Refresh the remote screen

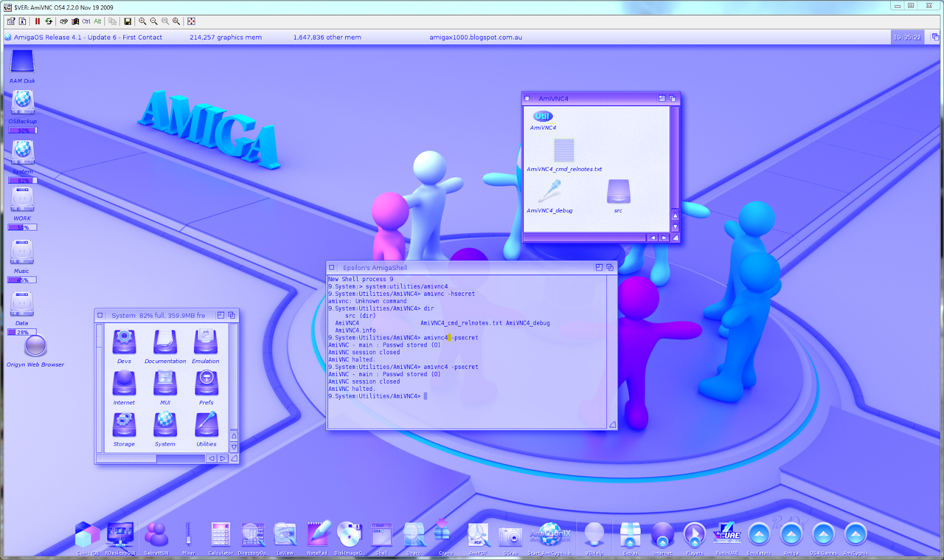pos(48,21)
